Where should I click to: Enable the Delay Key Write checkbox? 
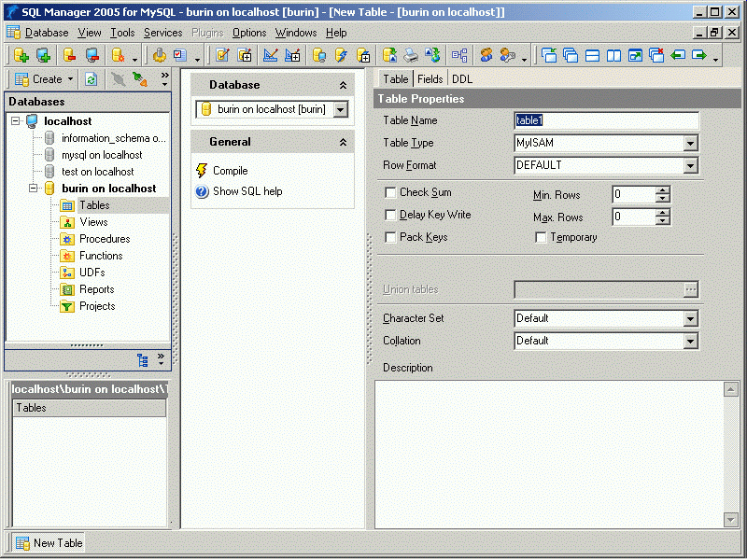pyautogui.click(x=390, y=215)
